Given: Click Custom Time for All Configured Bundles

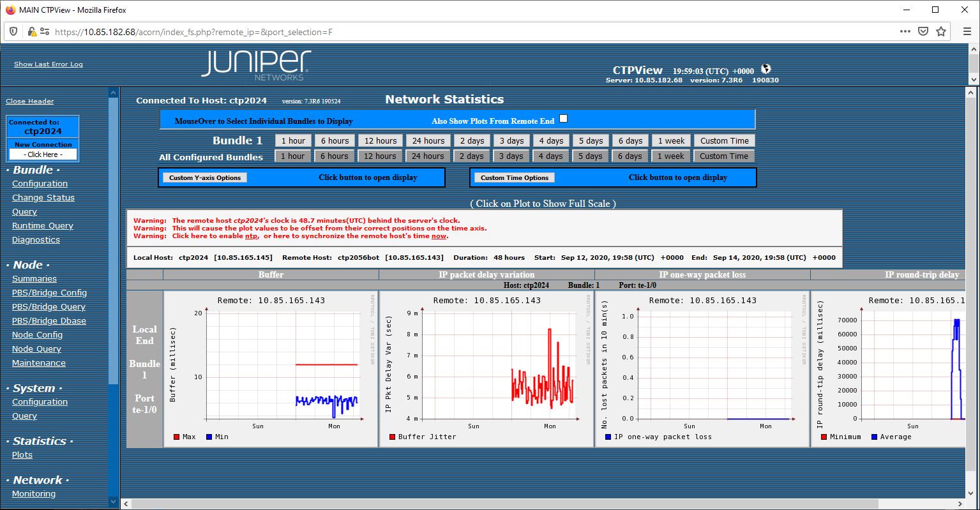Looking at the screenshot, I should [x=723, y=156].
